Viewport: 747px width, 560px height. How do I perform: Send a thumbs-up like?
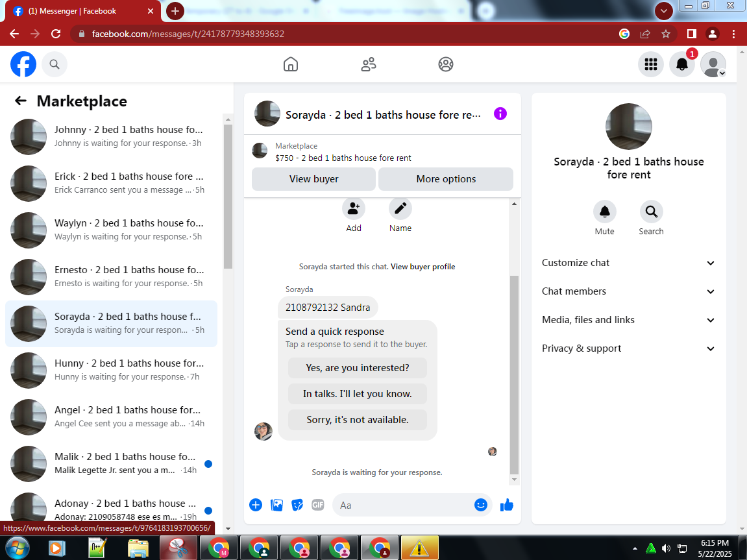click(507, 505)
